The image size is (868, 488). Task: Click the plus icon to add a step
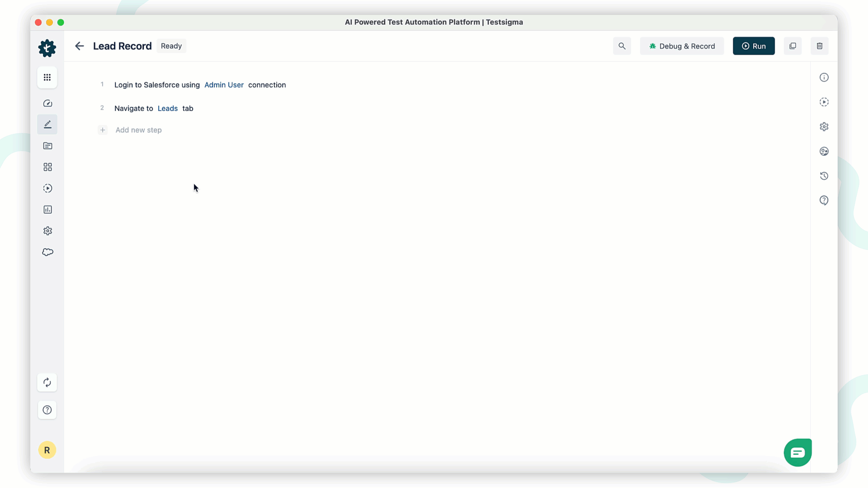103,130
